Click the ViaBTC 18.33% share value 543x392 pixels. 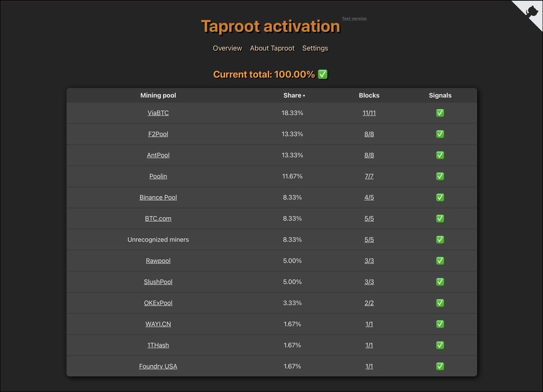(x=292, y=113)
